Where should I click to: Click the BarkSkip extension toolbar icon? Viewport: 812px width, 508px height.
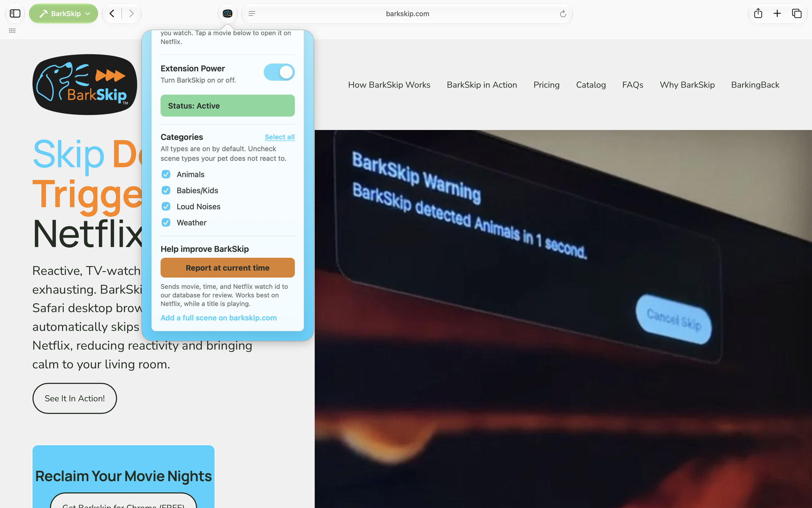point(228,13)
